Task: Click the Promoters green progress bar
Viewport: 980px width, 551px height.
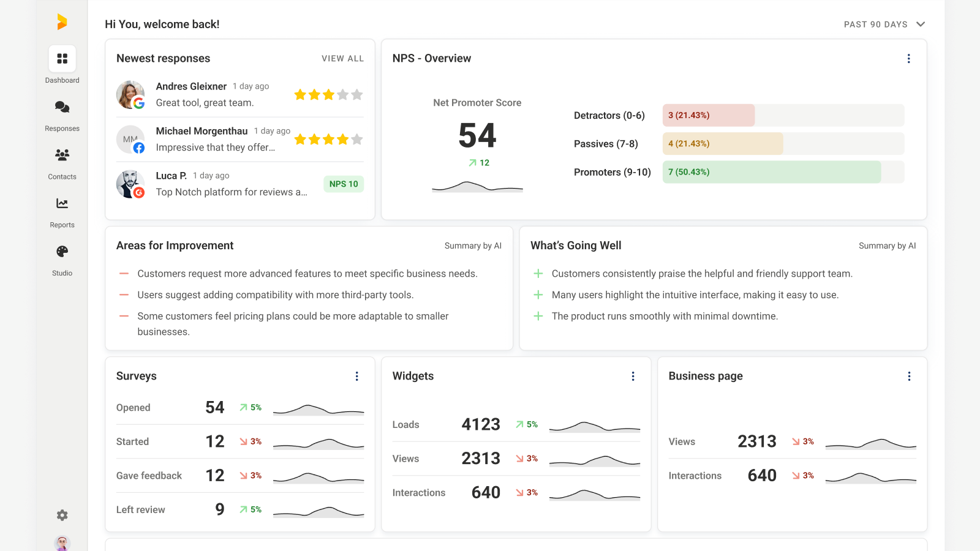Action: tap(771, 172)
